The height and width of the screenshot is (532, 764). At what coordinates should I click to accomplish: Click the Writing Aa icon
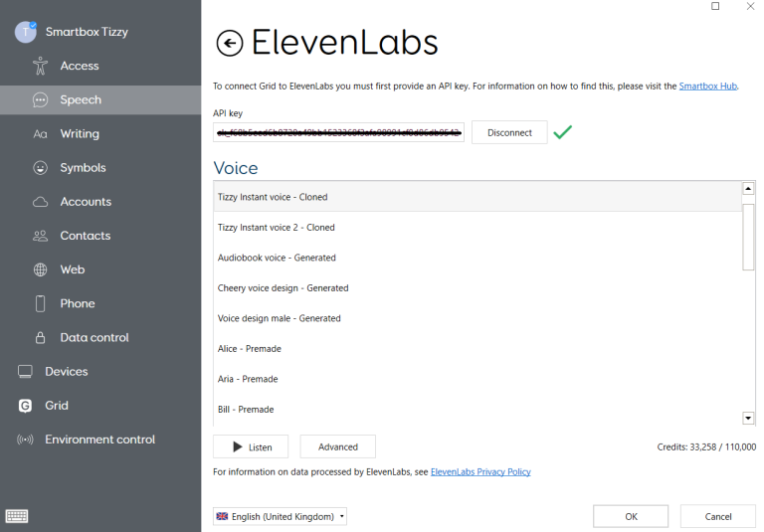coord(41,134)
